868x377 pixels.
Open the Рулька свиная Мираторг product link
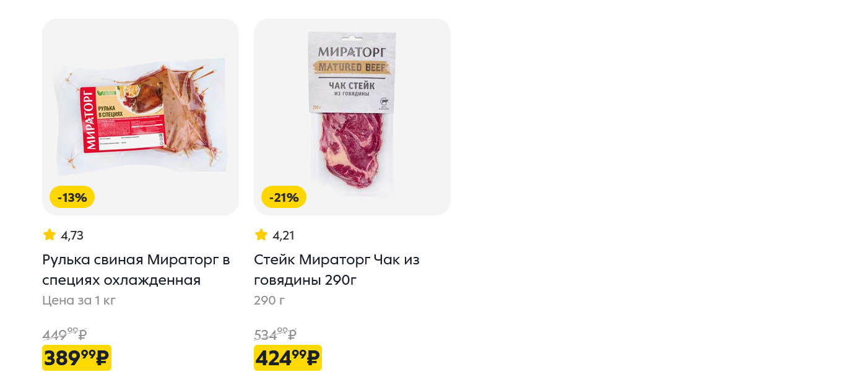[136, 270]
